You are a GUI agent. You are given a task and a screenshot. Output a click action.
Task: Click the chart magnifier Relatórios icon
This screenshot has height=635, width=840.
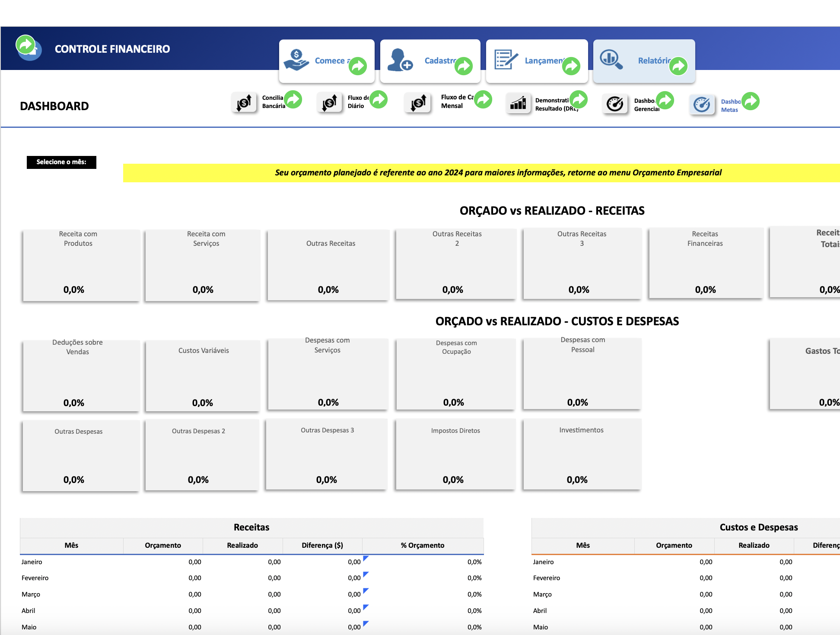click(611, 59)
